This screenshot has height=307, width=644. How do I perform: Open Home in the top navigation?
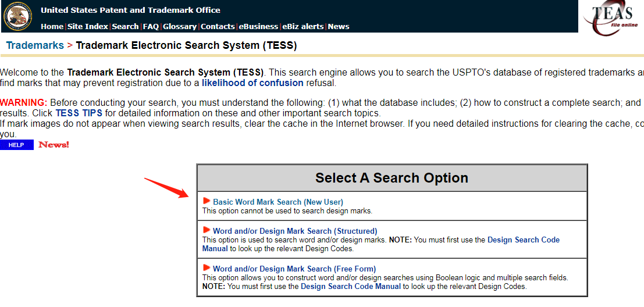pos(52,26)
